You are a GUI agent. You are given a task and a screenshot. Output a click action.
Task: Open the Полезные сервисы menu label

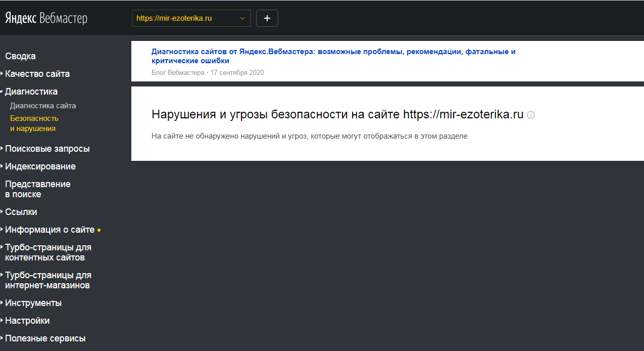tap(45, 338)
